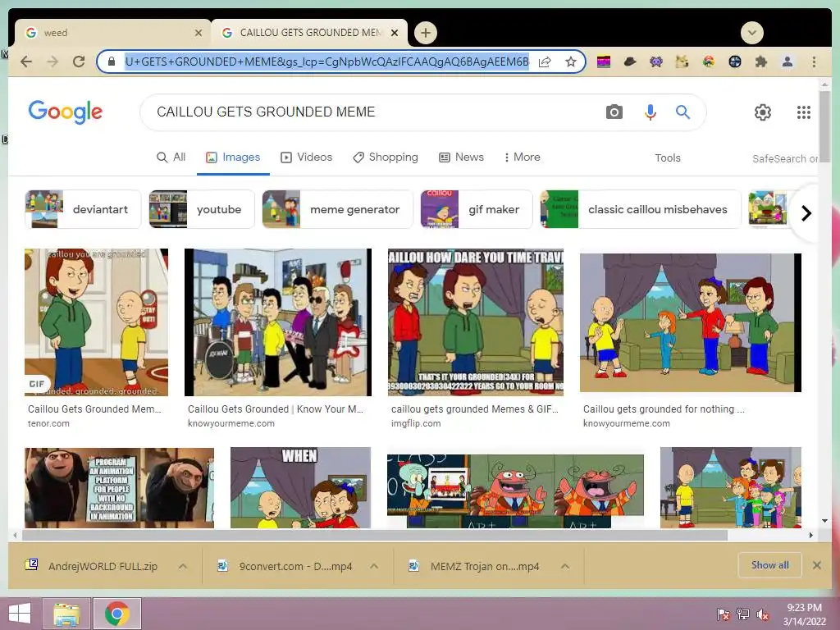Filter by meme generator chip
This screenshot has height=630, width=840.
coord(337,209)
